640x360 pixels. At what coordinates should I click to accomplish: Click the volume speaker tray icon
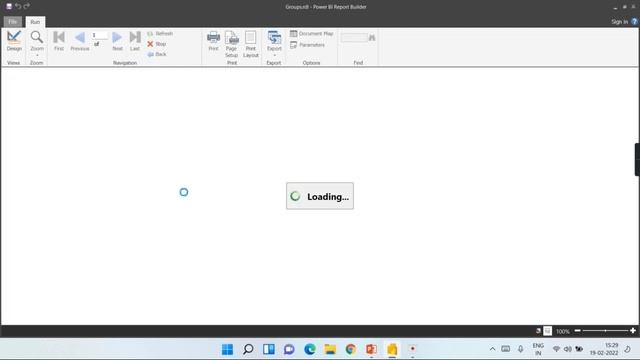(x=567, y=349)
